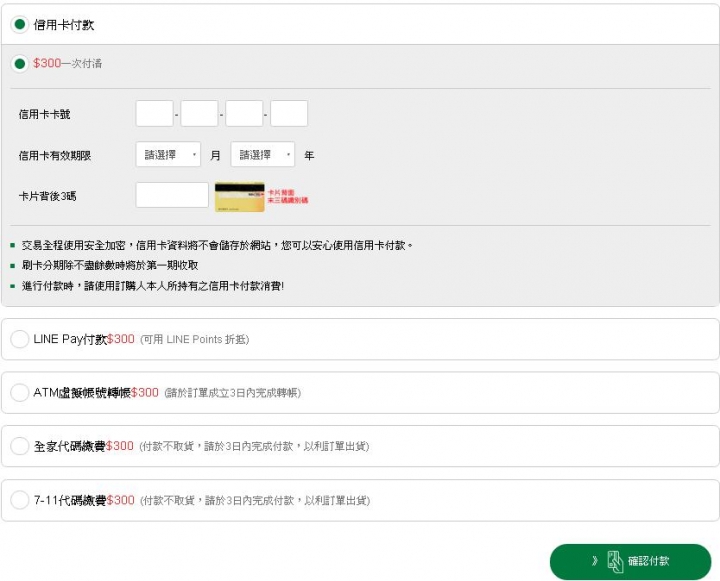Click the 可用 LINE Points 折抵 note
The height and width of the screenshot is (581, 720).
195,339
